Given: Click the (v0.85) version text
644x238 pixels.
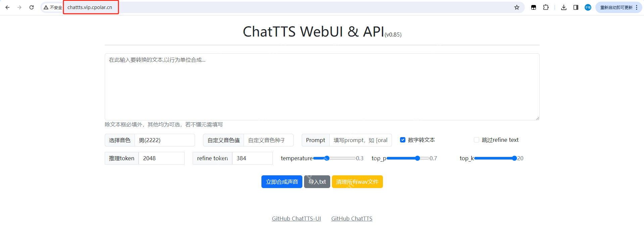Looking at the screenshot, I should coord(393,35).
